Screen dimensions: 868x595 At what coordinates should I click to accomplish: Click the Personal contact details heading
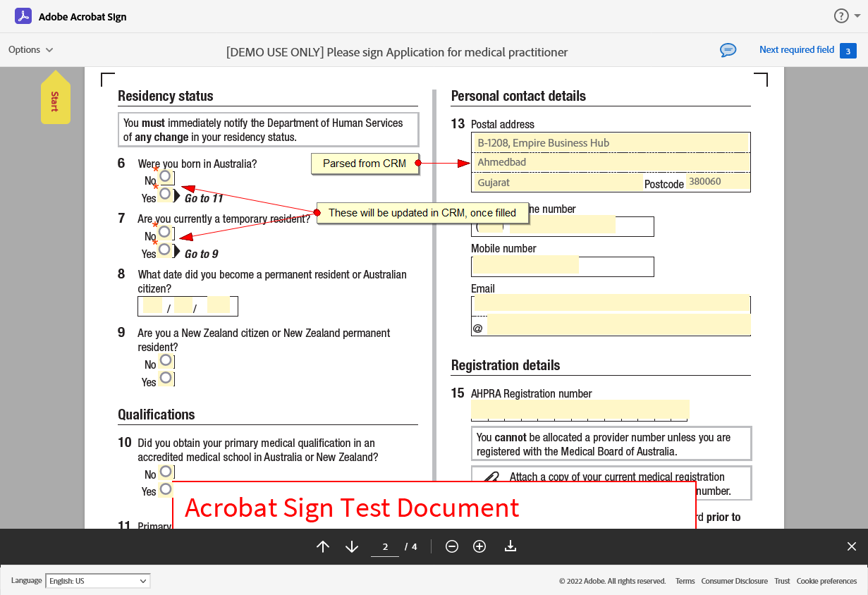tap(518, 96)
